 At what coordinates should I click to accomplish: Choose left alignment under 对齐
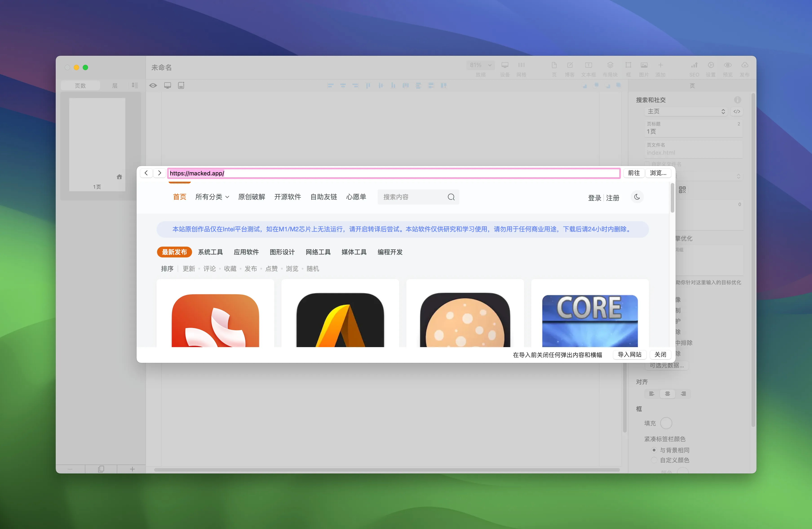[651, 394]
